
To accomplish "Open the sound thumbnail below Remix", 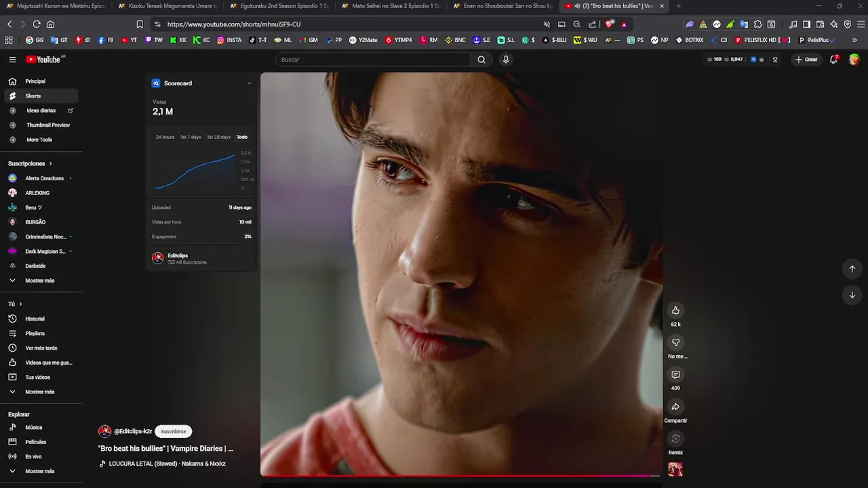I will point(675,469).
